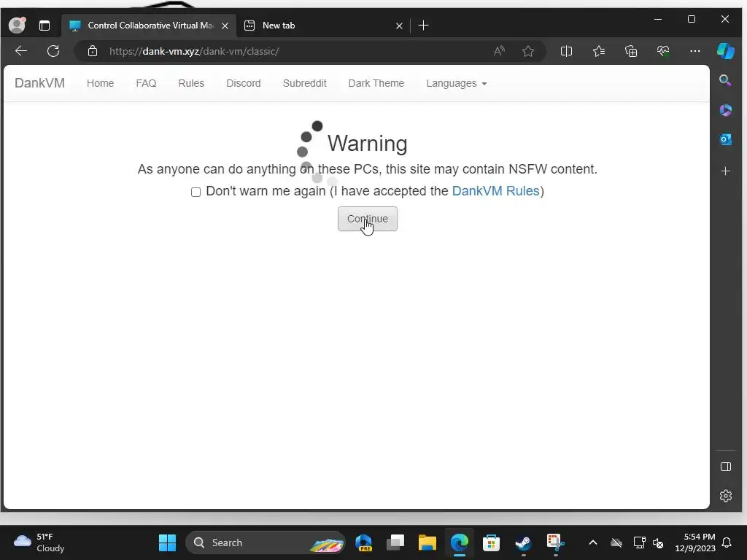Screen dimensions: 747x560
Task: Open the clock showing 5:54 PM
Action: (x=695, y=542)
